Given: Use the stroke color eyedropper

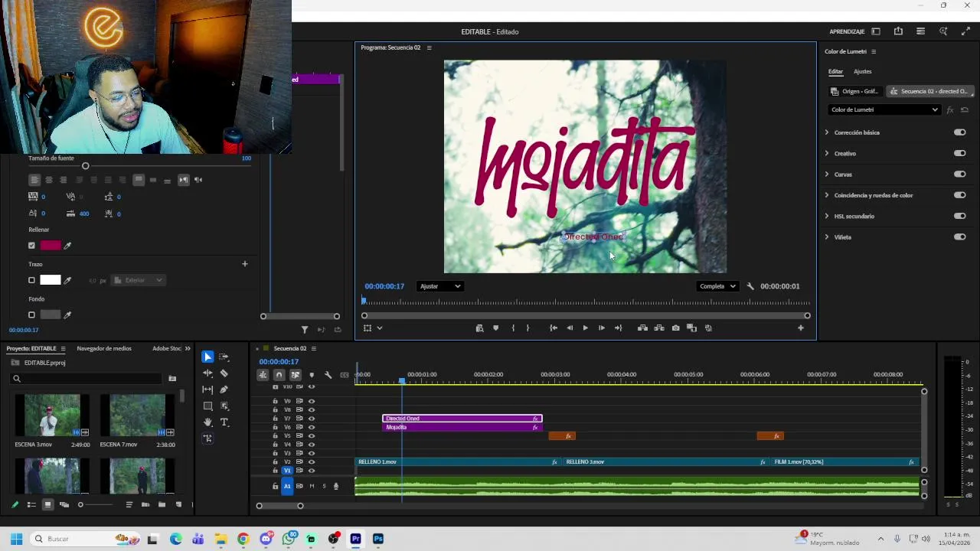Looking at the screenshot, I should (67, 280).
